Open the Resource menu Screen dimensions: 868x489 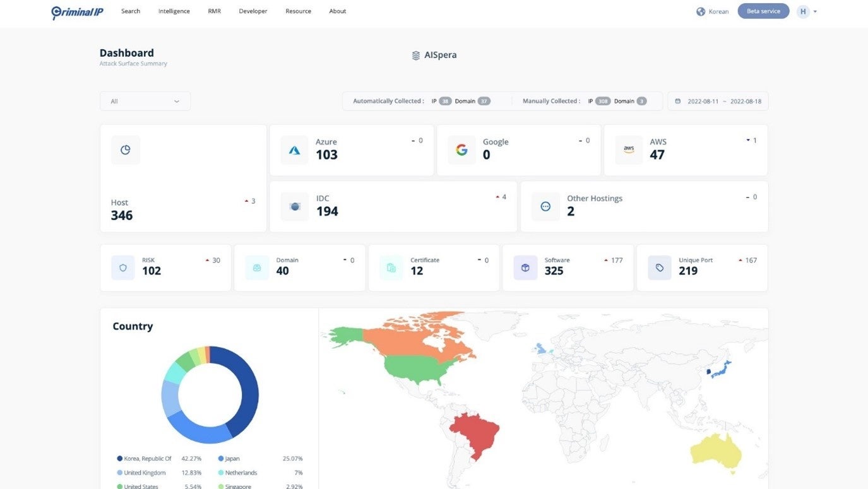click(298, 11)
